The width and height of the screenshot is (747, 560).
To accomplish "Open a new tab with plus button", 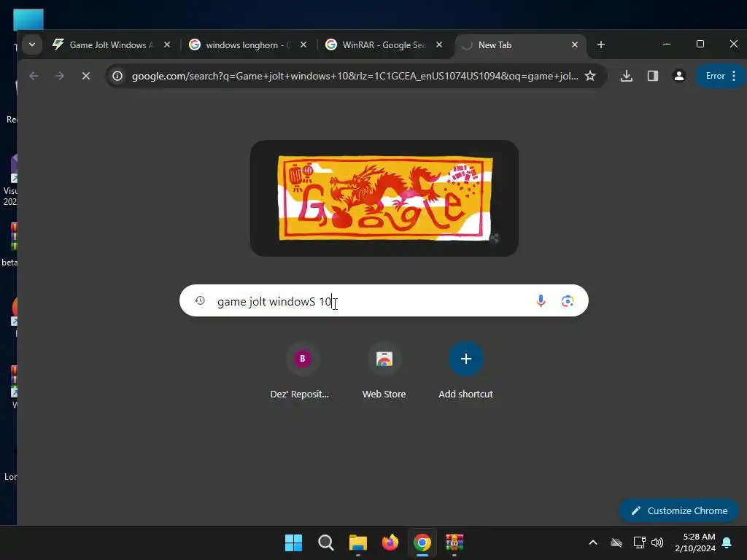I will [601, 44].
